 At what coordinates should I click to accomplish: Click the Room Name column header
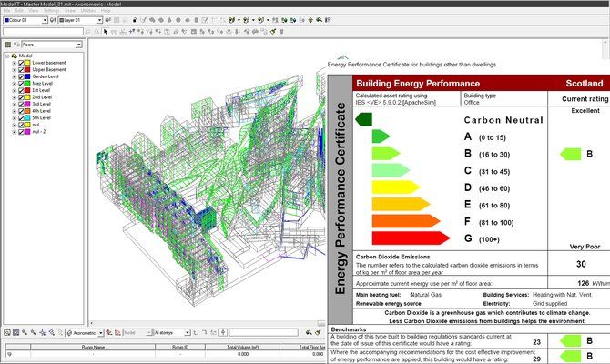coord(93,347)
